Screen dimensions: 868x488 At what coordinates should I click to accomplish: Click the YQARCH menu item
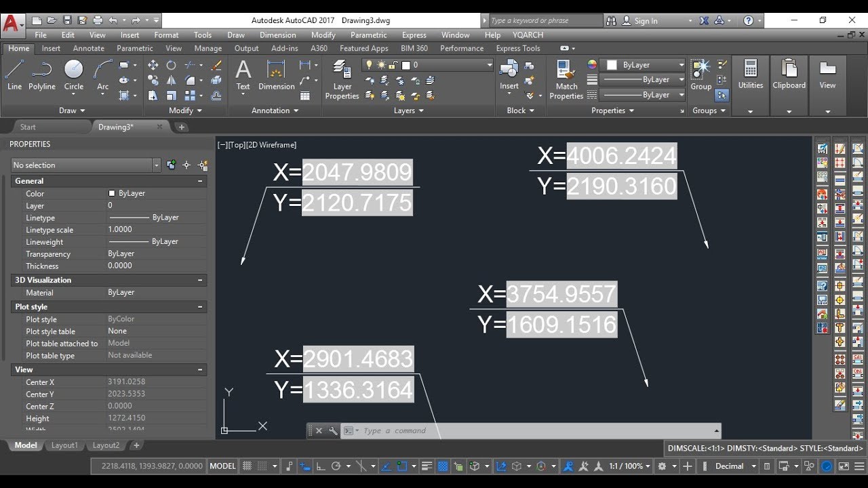(x=528, y=35)
